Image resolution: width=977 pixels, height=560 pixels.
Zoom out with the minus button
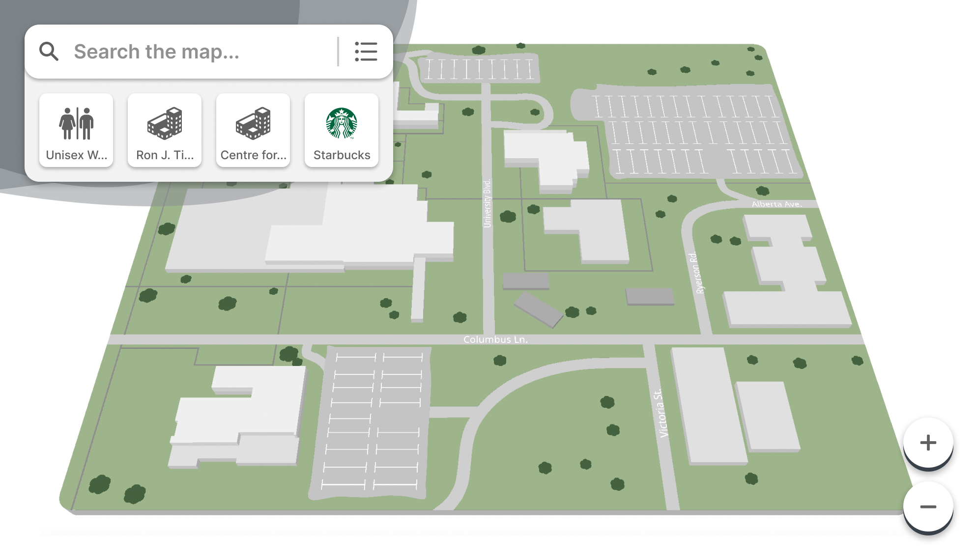(928, 507)
